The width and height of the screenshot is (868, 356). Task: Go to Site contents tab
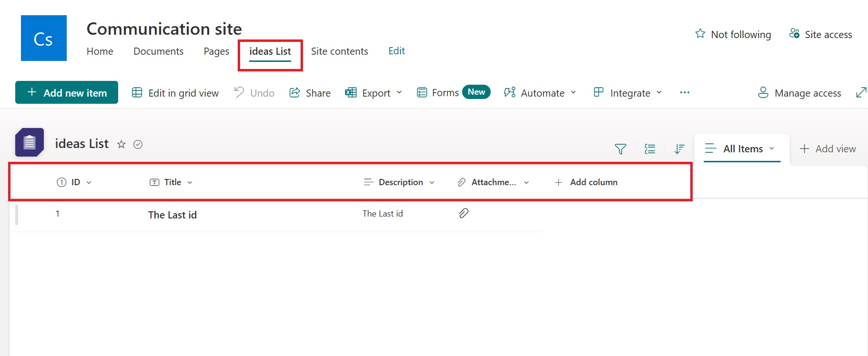339,51
